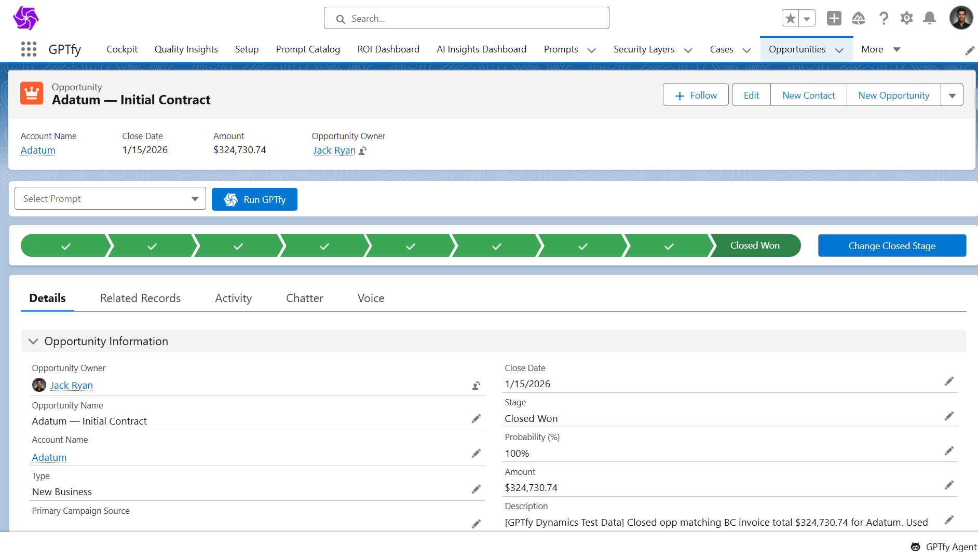Click the Change Closed Stage button

[x=892, y=245]
